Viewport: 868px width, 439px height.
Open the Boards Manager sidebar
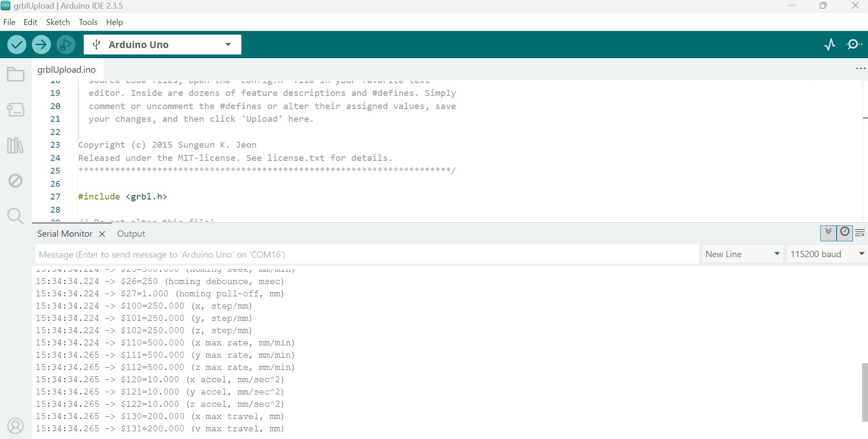point(15,110)
